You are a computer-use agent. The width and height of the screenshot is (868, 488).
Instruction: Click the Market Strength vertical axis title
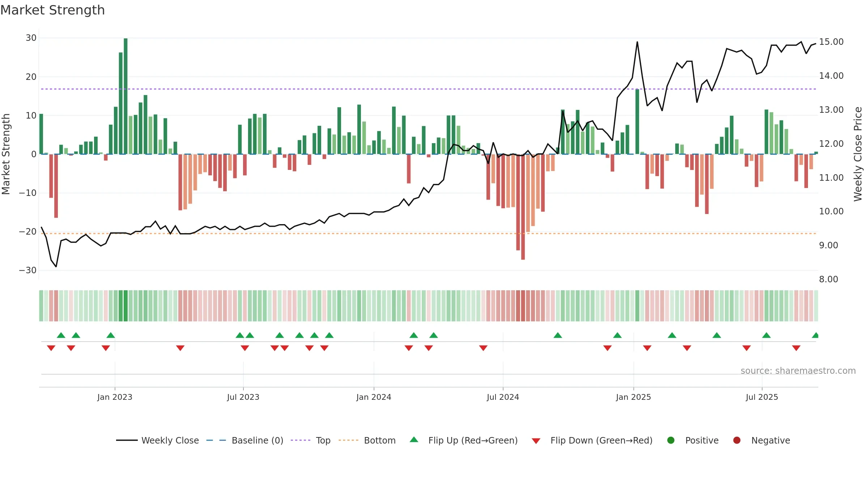[6, 154]
